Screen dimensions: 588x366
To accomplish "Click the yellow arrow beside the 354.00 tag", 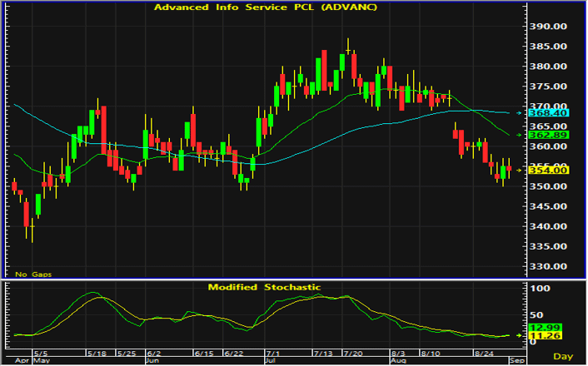I will (519, 171).
